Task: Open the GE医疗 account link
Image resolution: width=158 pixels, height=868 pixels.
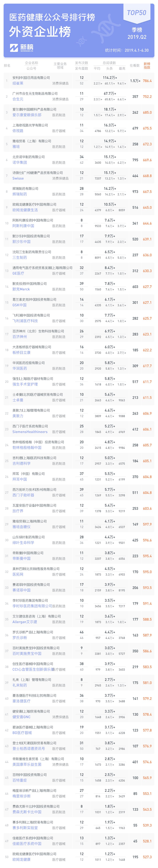Action: [x=18, y=273]
